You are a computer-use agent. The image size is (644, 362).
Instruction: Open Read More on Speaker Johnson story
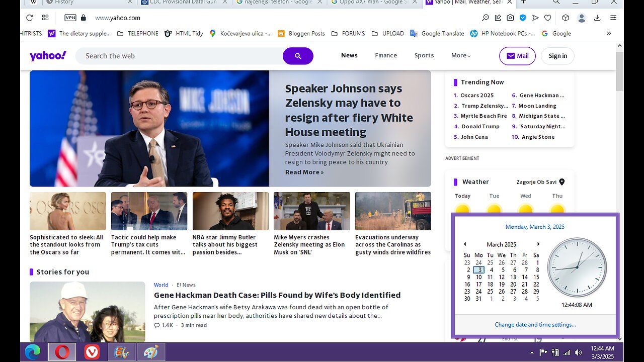click(304, 172)
